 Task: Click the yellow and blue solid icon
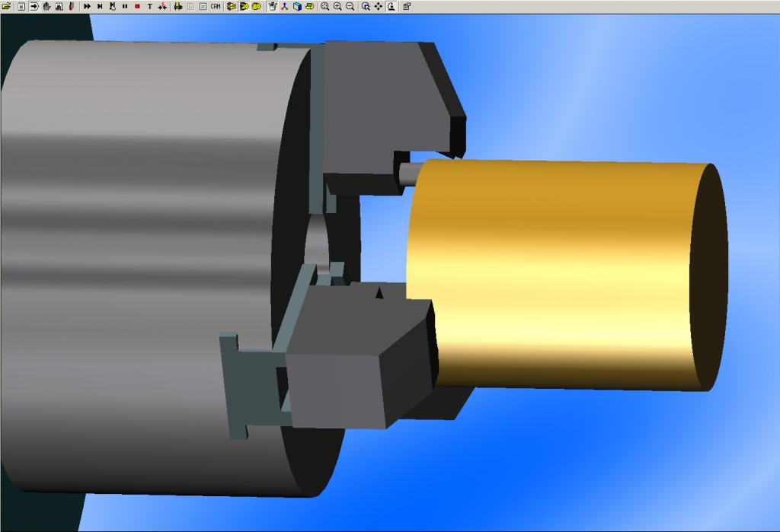(309, 6)
